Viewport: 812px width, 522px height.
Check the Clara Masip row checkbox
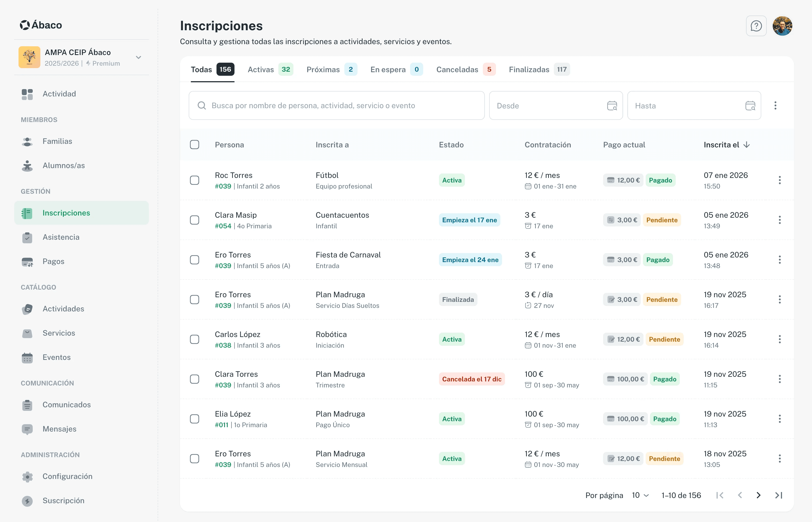194,220
